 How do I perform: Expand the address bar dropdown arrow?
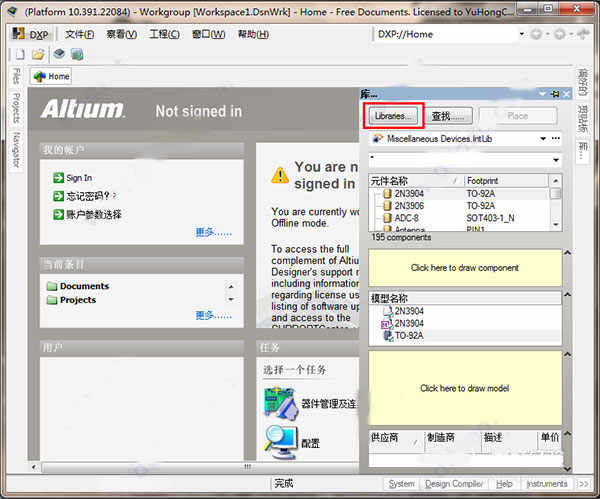pos(522,34)
